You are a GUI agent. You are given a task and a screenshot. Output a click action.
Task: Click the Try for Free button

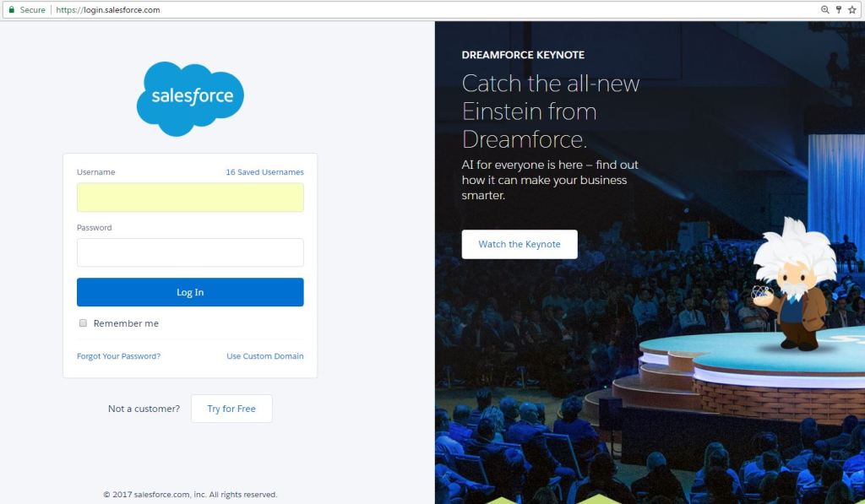(231, 409)
